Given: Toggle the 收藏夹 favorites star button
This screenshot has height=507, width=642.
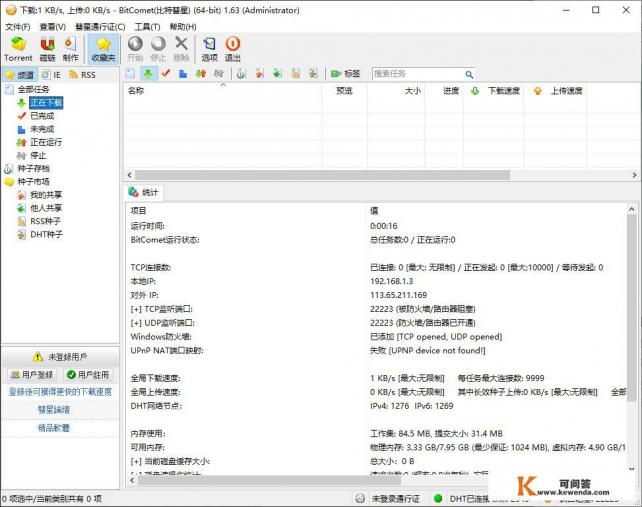Looking at the screenshot, I should click(104, 49).
